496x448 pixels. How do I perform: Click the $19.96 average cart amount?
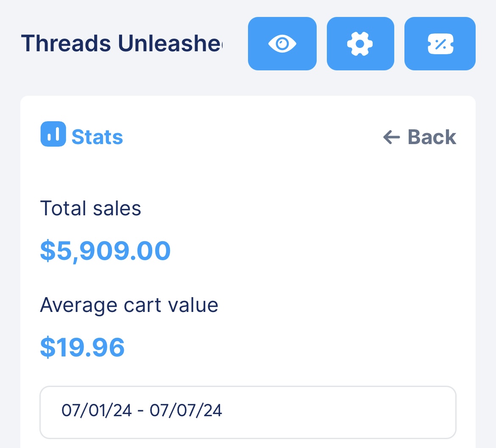click(x=82, y=347)
